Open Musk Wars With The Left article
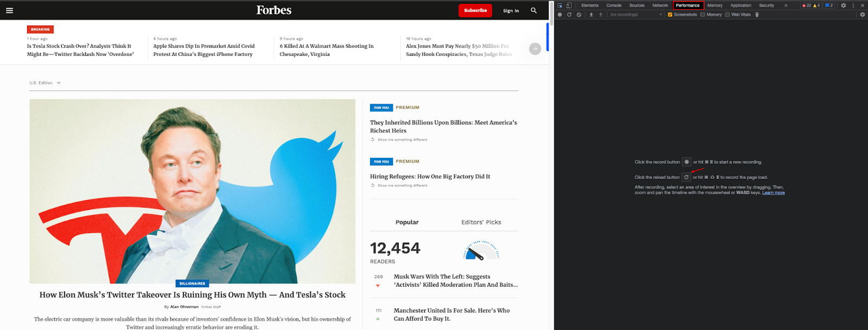The height and width of the screenshot is (330, 868). [456, 281]
